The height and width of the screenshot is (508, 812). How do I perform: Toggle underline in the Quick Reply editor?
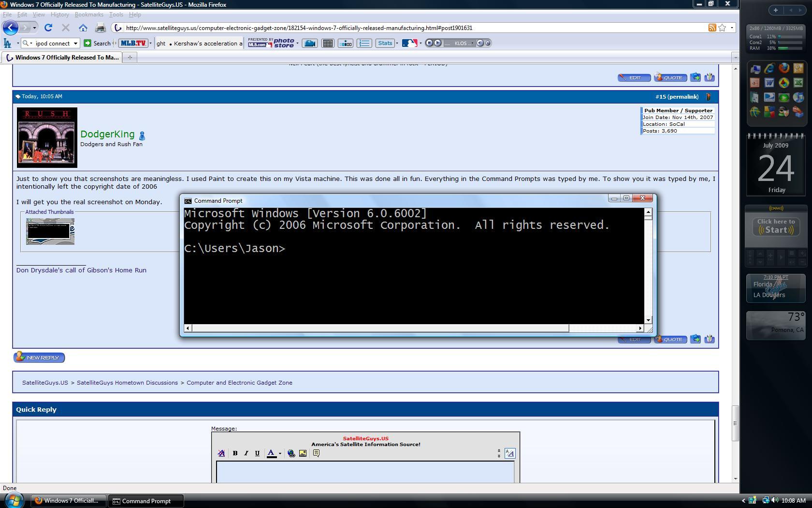click(257, 453)
